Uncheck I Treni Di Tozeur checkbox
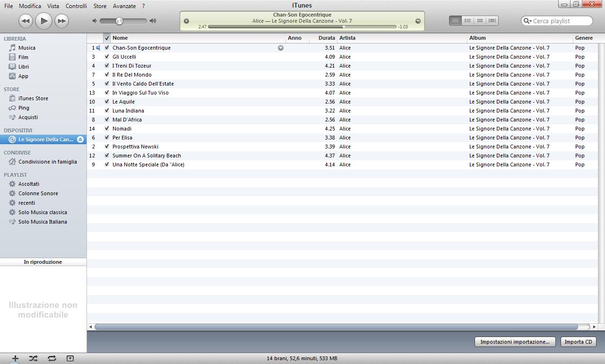605x364 pixels. pos(107,66)
